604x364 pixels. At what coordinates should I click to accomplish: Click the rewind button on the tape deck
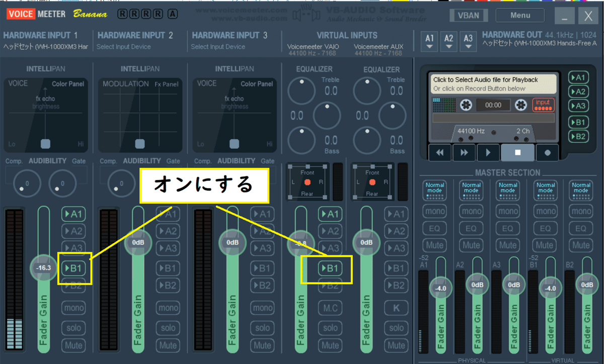(x=439, y=152)
